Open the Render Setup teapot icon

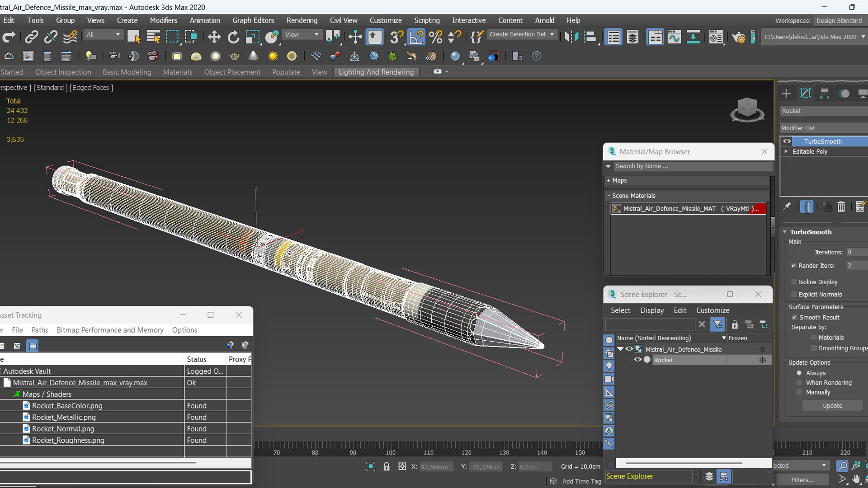739,38
